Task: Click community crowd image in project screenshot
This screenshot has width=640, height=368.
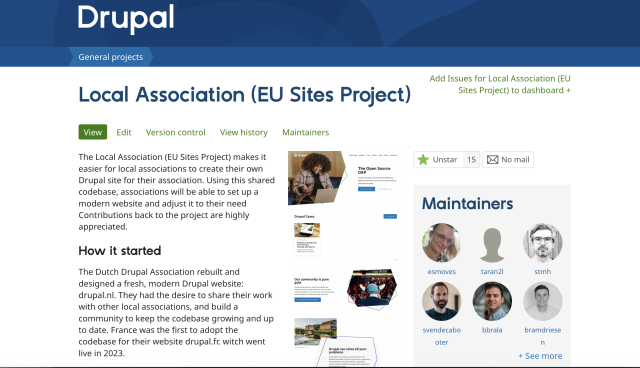Action: (x=371, y=288)
